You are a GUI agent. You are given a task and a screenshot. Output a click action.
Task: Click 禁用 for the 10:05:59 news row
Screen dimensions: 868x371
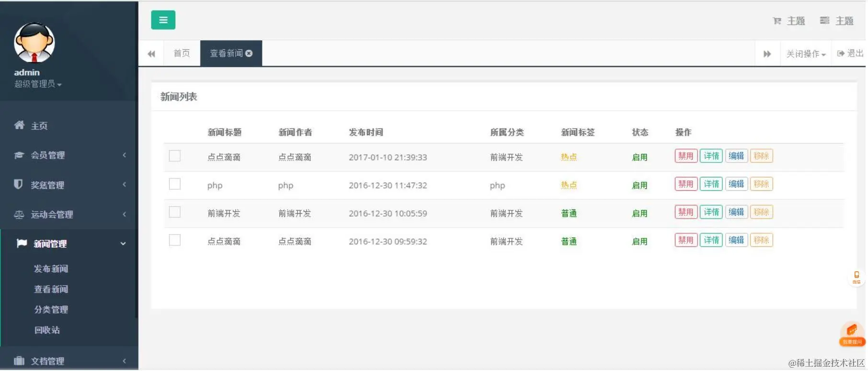pos(686,212)
